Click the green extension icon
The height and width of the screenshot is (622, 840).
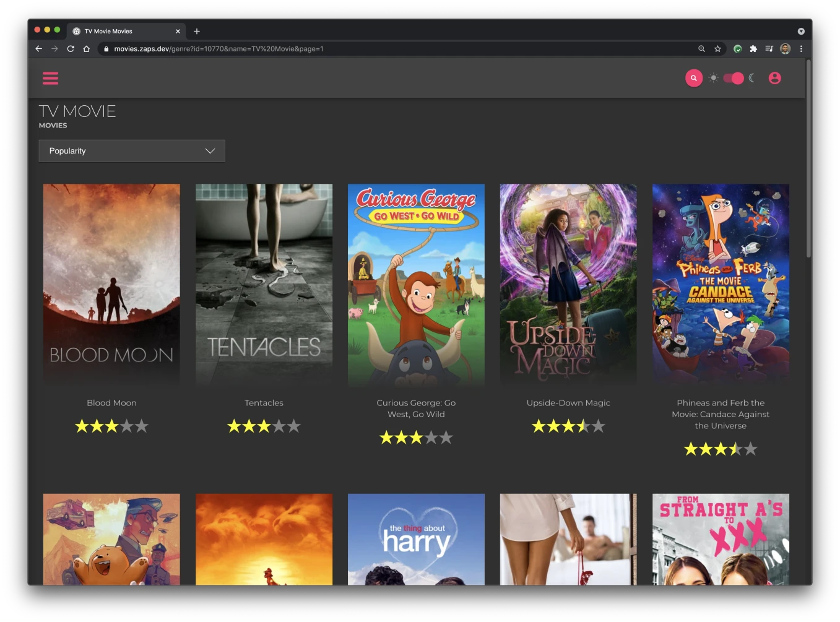point(737,49)
